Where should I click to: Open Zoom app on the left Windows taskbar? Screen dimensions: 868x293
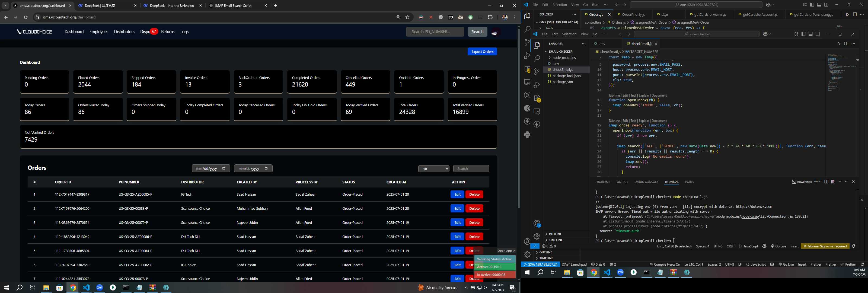pyautogui.click(x=99, y=288)
